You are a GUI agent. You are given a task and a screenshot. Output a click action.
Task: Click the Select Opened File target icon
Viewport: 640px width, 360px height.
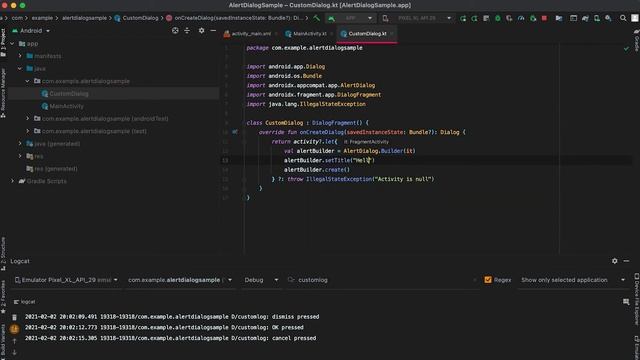coord(175,31)
